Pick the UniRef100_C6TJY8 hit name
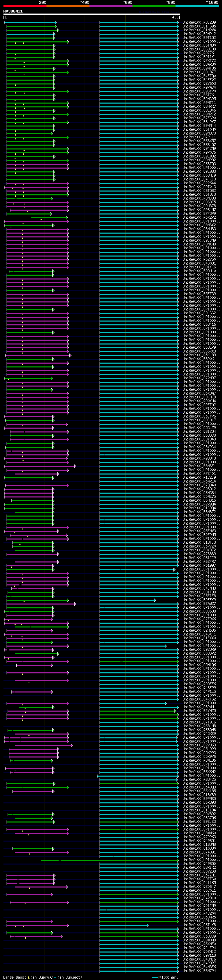 199,925
